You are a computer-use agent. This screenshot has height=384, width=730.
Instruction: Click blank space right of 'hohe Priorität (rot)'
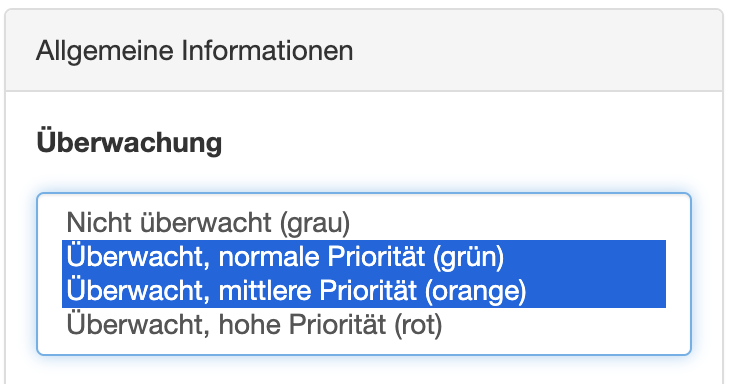pyautogui.click(x=554, y=324)
